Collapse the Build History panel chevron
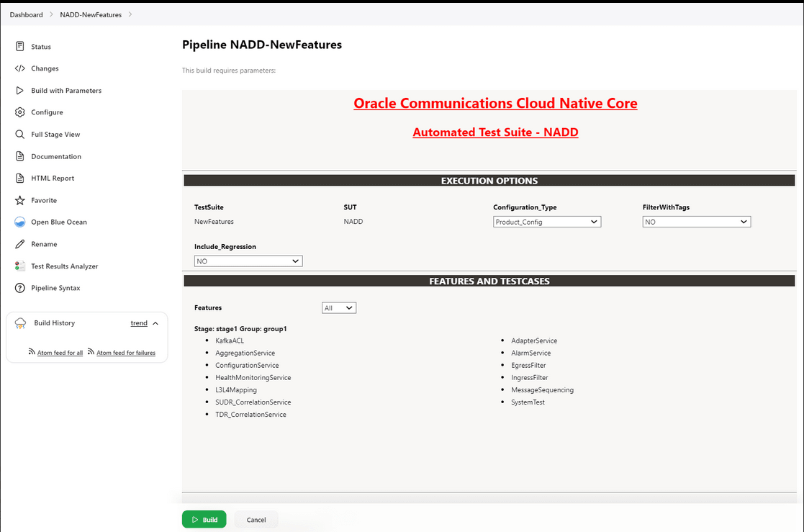 coord(155,323)
